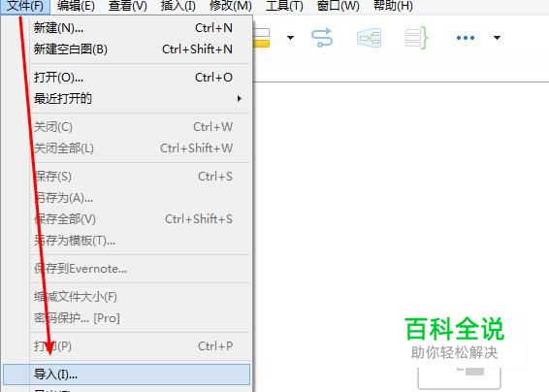Select 导入(I)... menu entry
The width and height of the screenshot is (549, 392).
[127, 375]
